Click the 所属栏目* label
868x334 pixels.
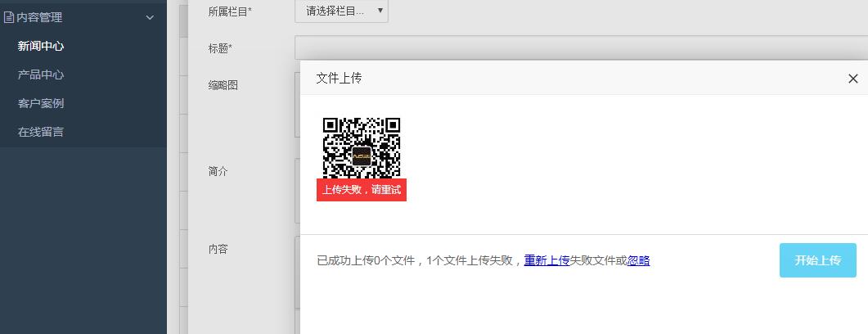tap(230, 11)
